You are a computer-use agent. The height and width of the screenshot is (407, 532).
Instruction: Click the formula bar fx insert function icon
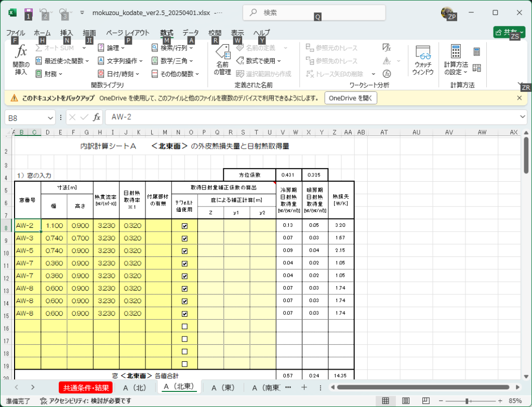point(97,117)
